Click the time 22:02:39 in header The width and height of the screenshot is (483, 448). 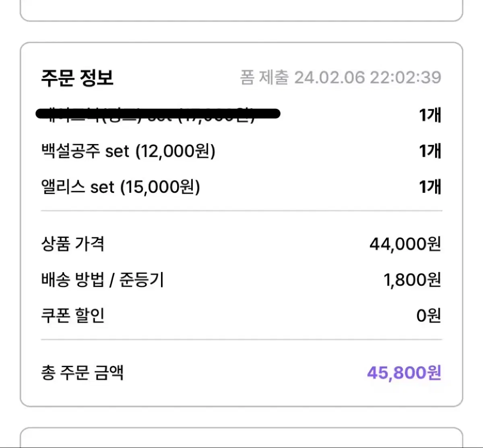pyautogui.click(x=406, y=77)
